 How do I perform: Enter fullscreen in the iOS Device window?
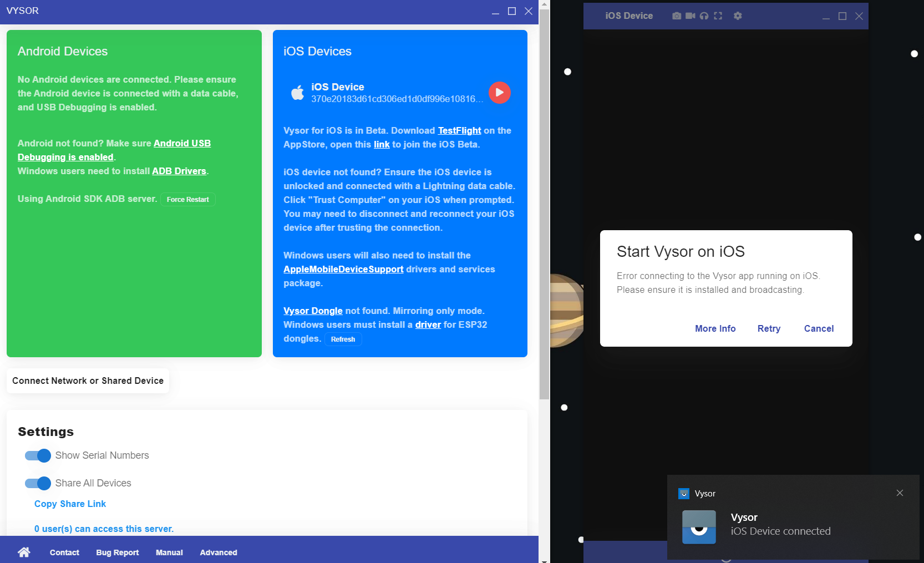click(x=718, y=16)
